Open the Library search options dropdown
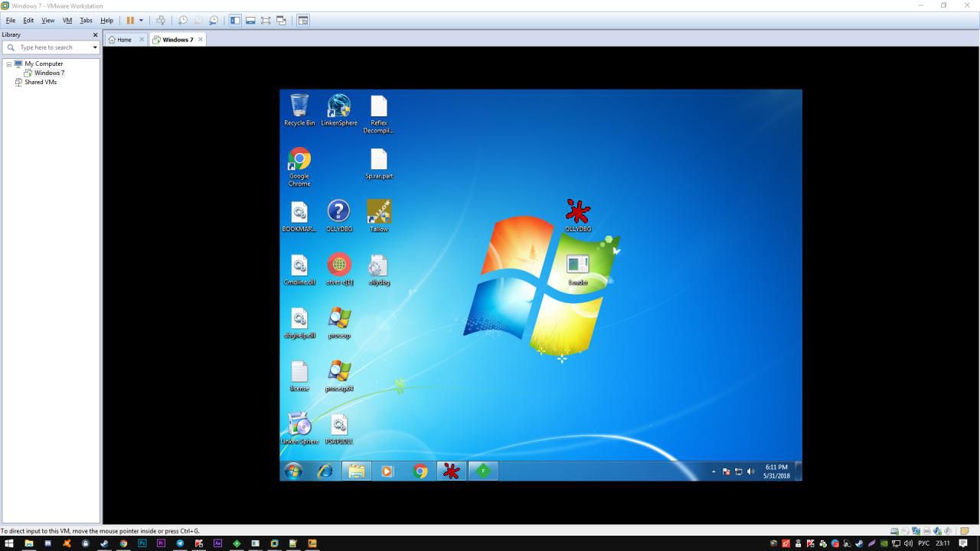The height and width of the screenshot is (551, 980). click(95, 47)
